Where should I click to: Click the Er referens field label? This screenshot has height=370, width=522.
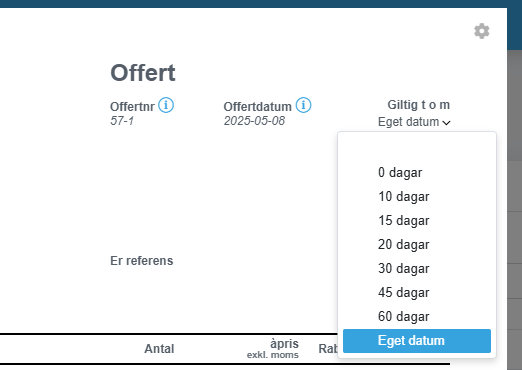click(x=142, y=261)
